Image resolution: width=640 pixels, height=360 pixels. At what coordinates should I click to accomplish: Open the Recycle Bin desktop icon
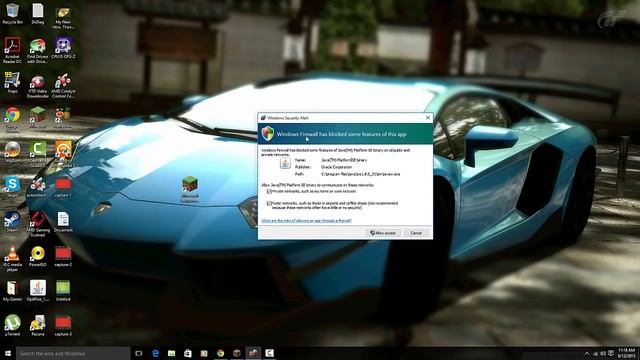[12, 13]
